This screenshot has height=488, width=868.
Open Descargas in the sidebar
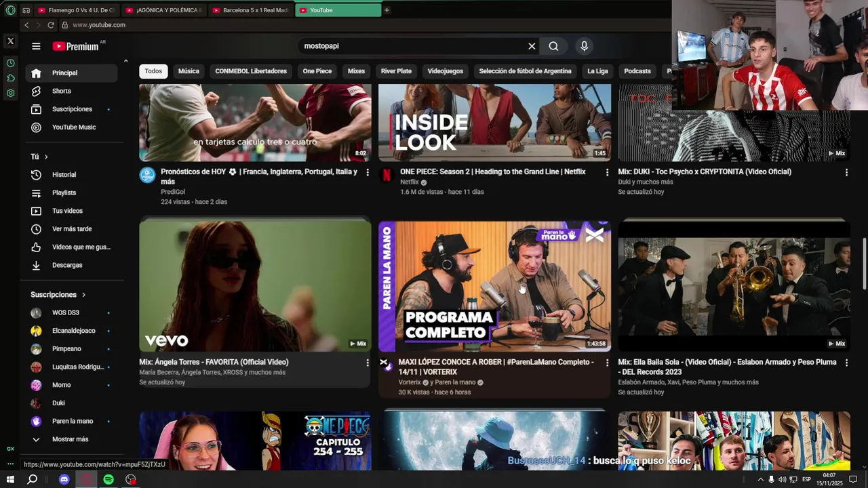click(x=71, y=265)
